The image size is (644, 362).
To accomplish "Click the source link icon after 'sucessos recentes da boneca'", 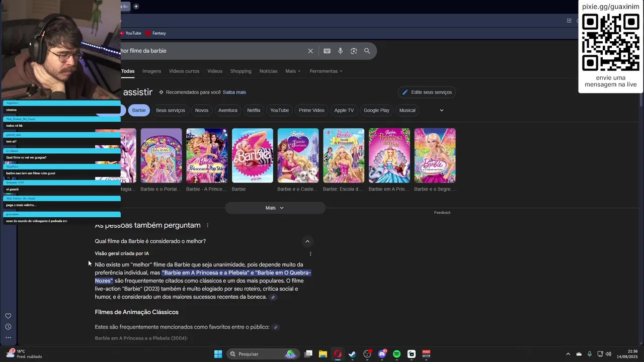I will [x=273, y=297].
